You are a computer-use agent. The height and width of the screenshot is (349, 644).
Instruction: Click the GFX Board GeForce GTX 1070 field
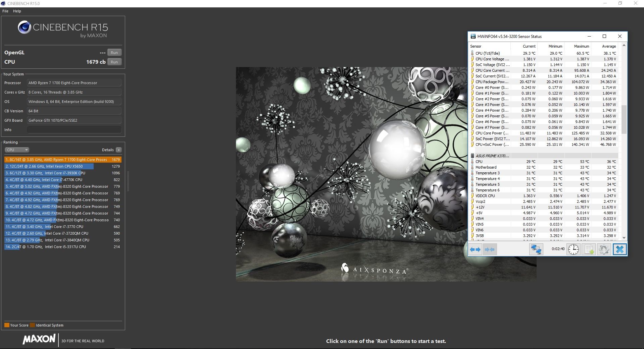click(74, 120)
